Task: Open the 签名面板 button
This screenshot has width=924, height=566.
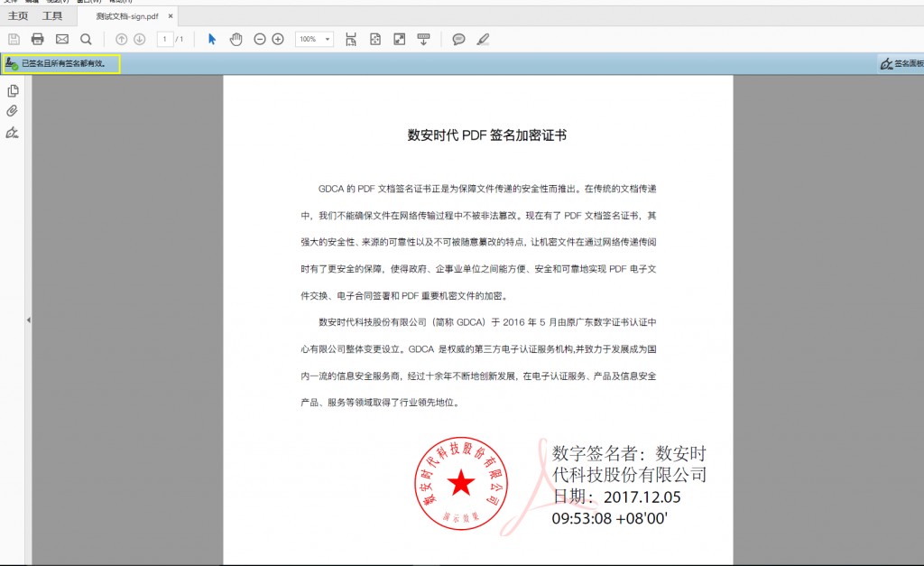Action: [901, 64]
